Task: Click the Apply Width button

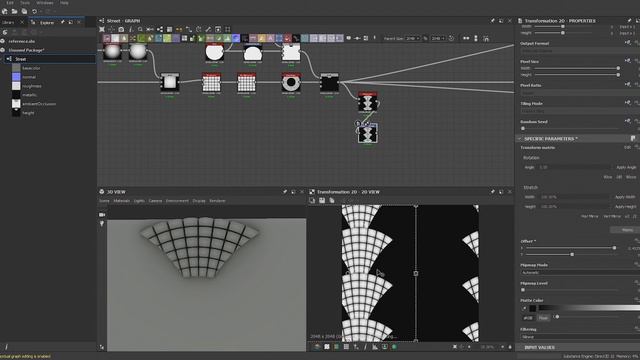Action: coord(625,197)
